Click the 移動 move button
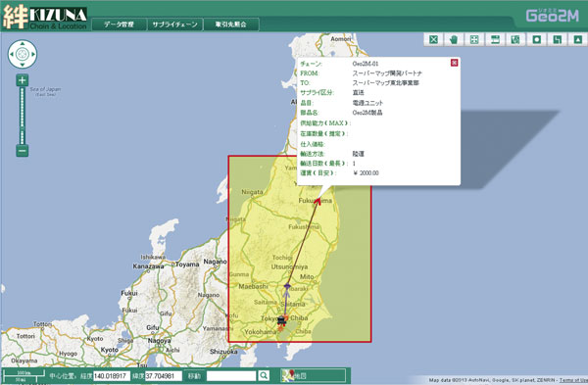 click(194, 375)
